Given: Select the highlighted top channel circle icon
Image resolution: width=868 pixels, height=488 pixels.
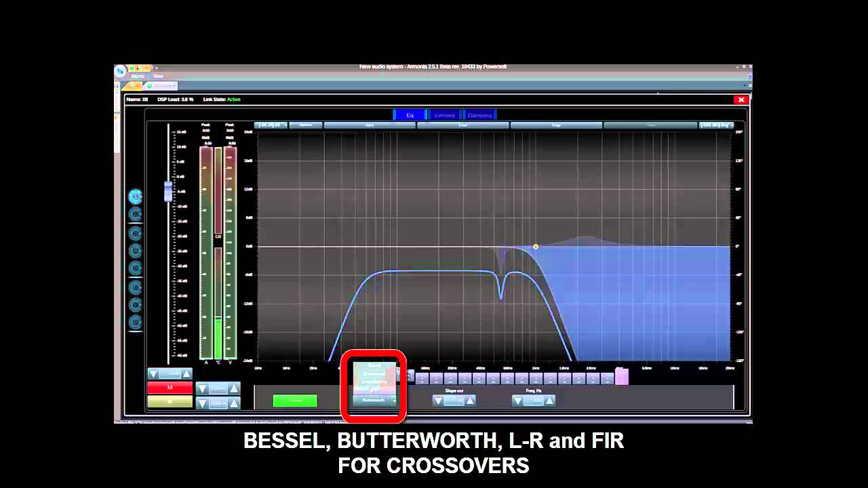Looking at the screenshot, I should pos(136,197).
